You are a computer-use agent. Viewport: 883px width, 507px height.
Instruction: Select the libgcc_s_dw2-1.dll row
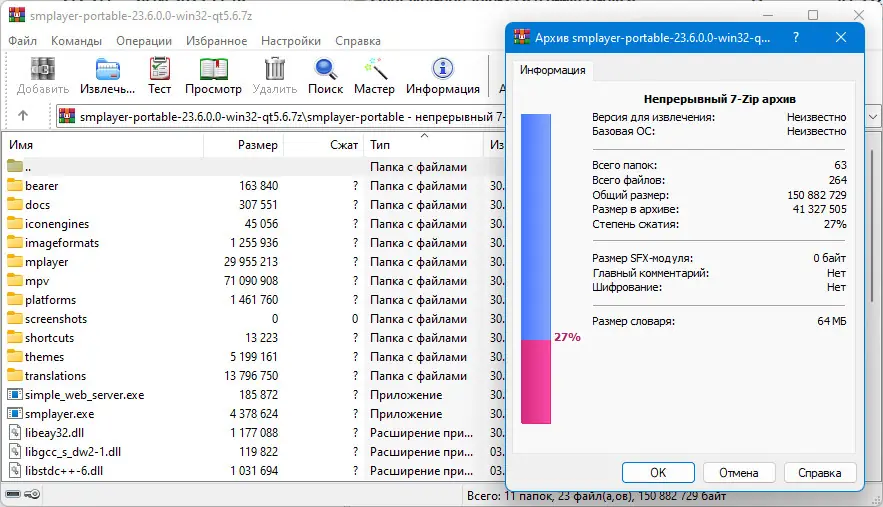(x=253, y=452)
